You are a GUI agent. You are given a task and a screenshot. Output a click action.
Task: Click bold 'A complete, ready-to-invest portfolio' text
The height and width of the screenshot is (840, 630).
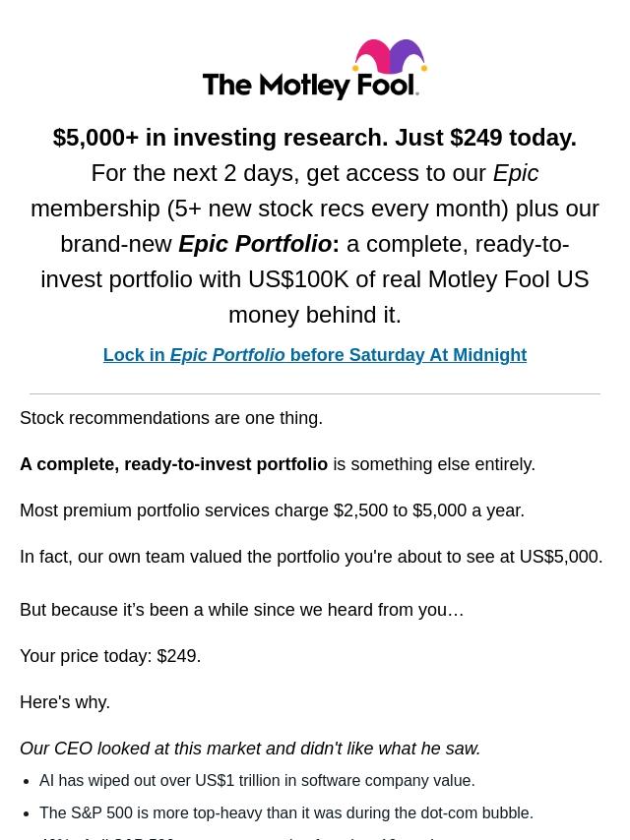tap(174, 464)
